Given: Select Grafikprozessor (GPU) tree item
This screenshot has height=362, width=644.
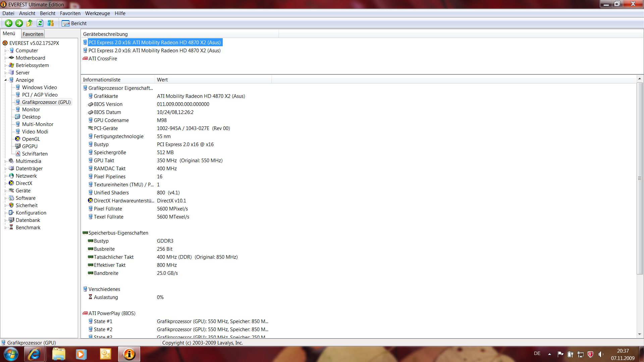Looking at the screenshot, I should point(46,102).
